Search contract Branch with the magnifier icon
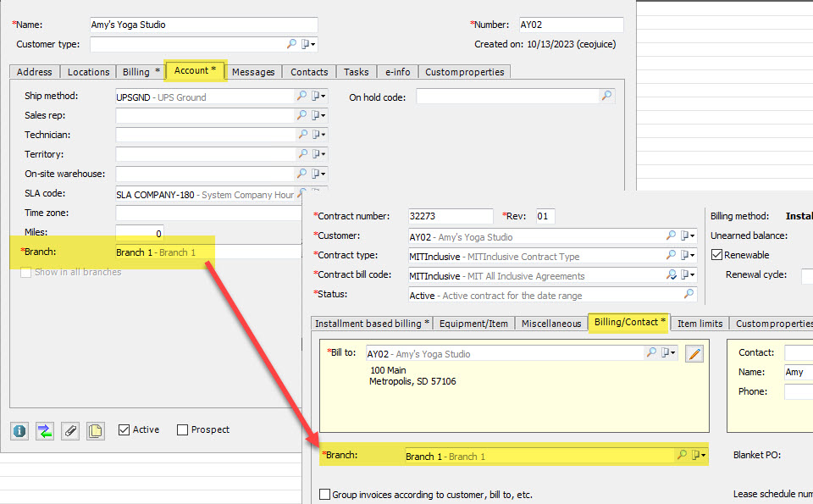 coord(682,455)
